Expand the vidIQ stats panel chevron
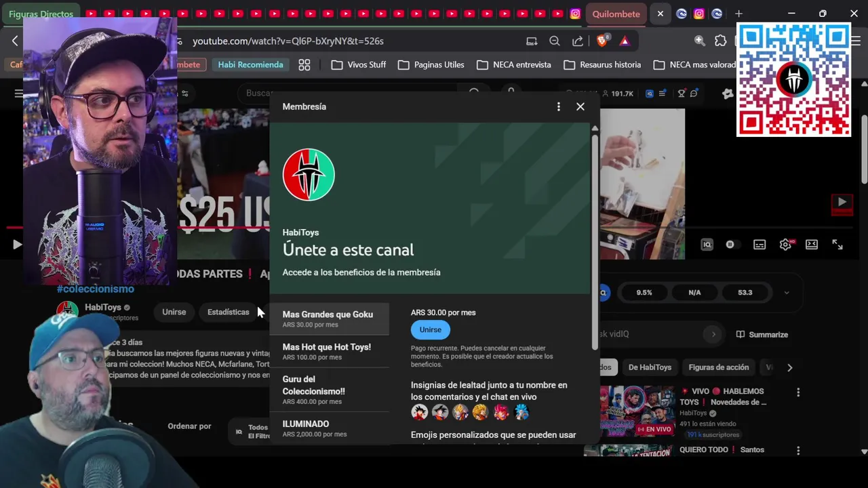Screen dimensions: 868x488 [x=787, y=293]
